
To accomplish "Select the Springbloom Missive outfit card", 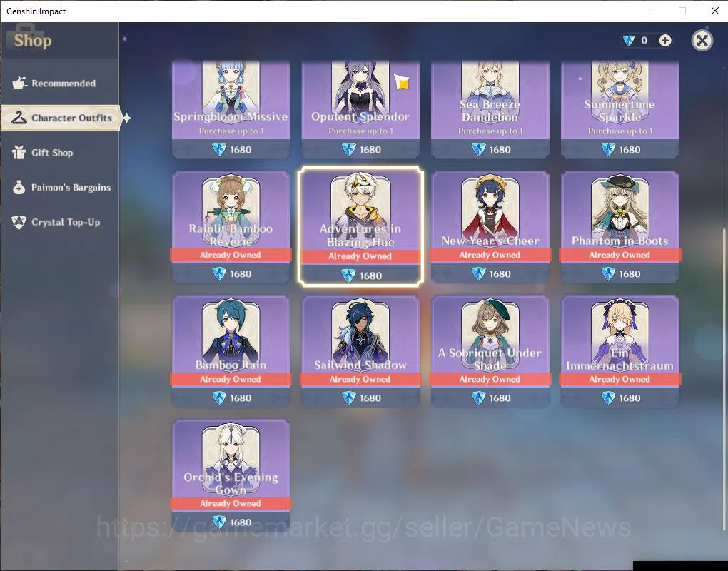I will tap(231, 109).
